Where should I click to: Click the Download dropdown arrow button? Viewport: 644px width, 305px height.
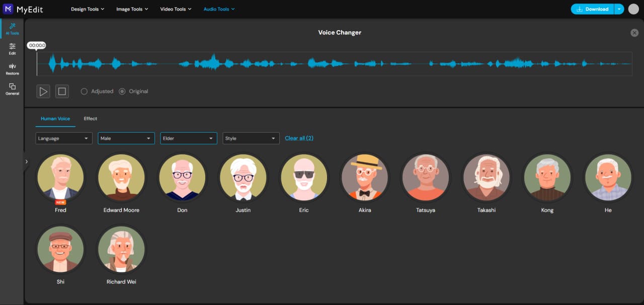click(619, 9)
